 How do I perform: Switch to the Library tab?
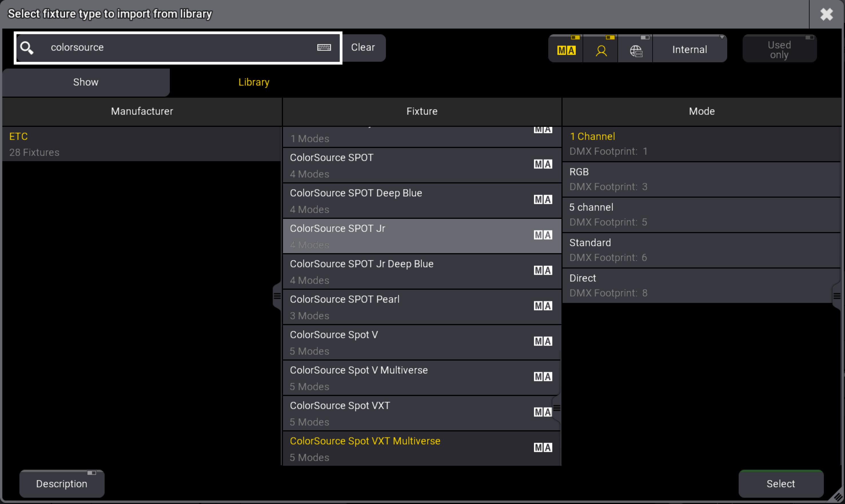[254, 82]
